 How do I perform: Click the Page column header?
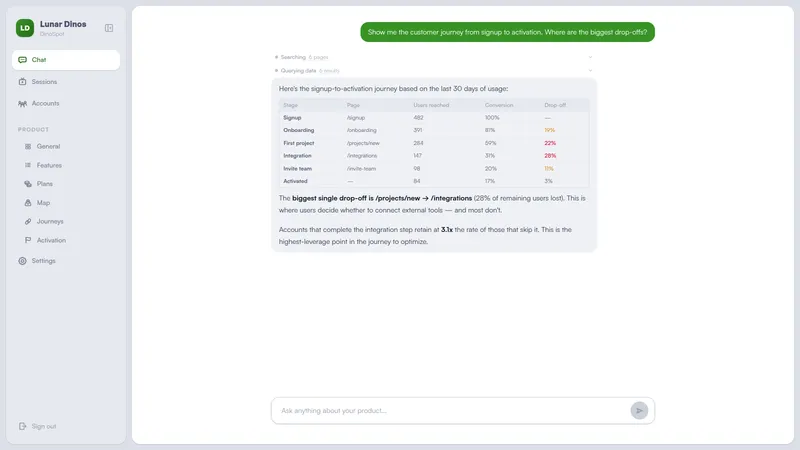tap(353, 105)
